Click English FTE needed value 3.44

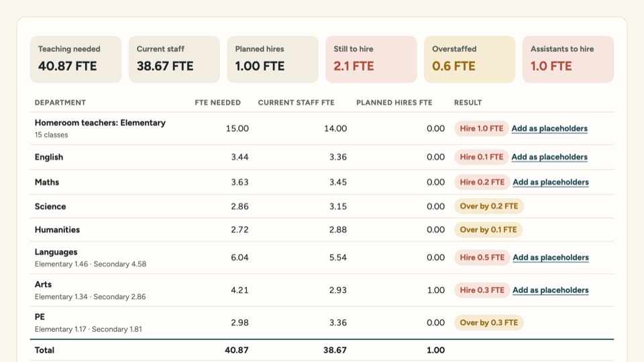(240, 157)
